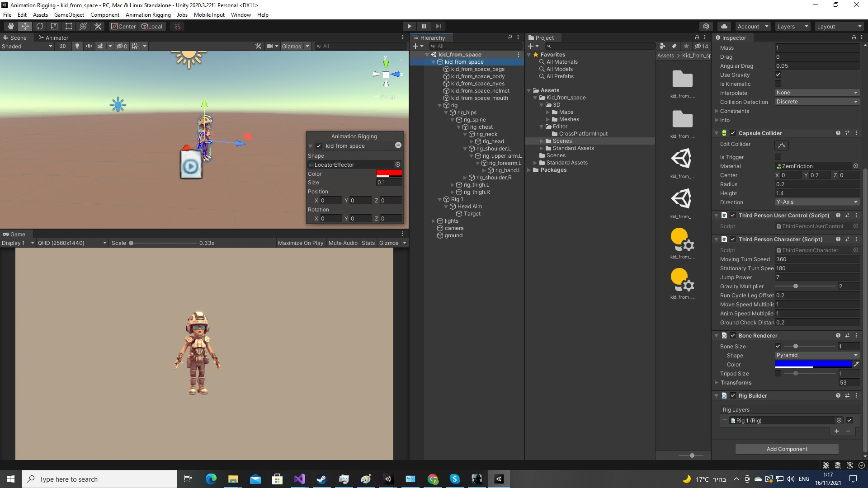Enable the Is Kinematic checkbox
This screenshot has width=868, height=488.
[x=778, y=84]
